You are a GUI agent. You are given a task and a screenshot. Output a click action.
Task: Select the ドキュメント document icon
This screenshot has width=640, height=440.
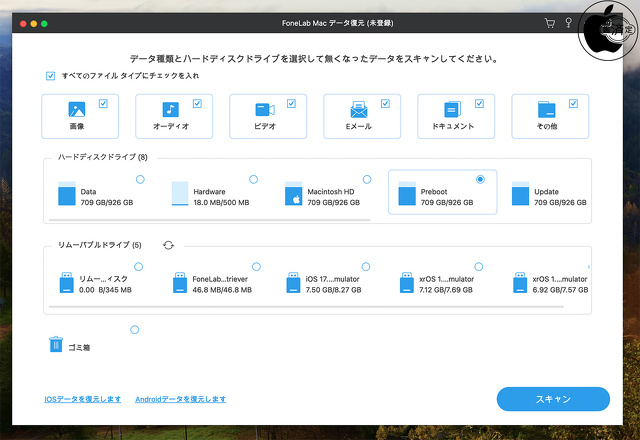[x=453, y=109]
